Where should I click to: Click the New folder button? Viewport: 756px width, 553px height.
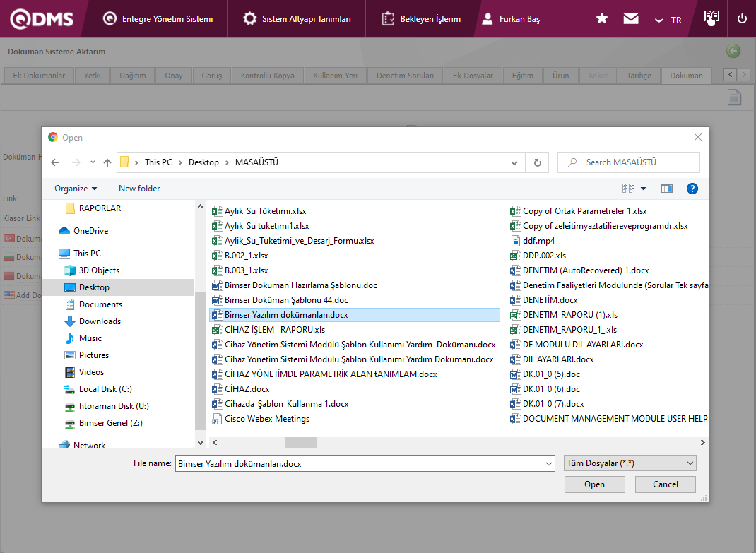click(139, 189)
